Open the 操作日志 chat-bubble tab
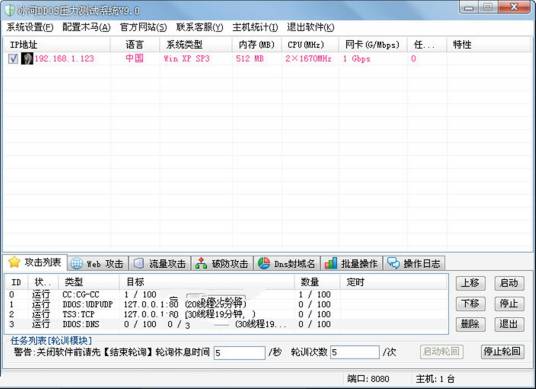 (414, 264)
